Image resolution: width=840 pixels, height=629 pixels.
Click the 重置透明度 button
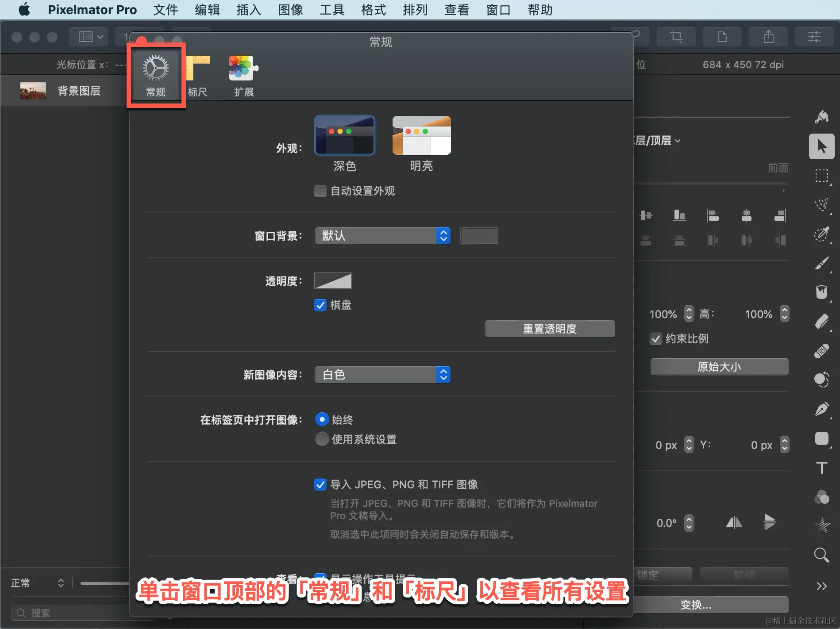[550, 329]
